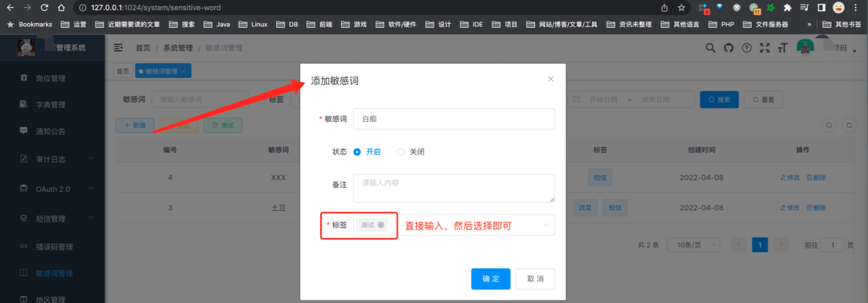The image size is (868, 303).
Task: Open the font size setting icon
Action: tap(782, 48)
